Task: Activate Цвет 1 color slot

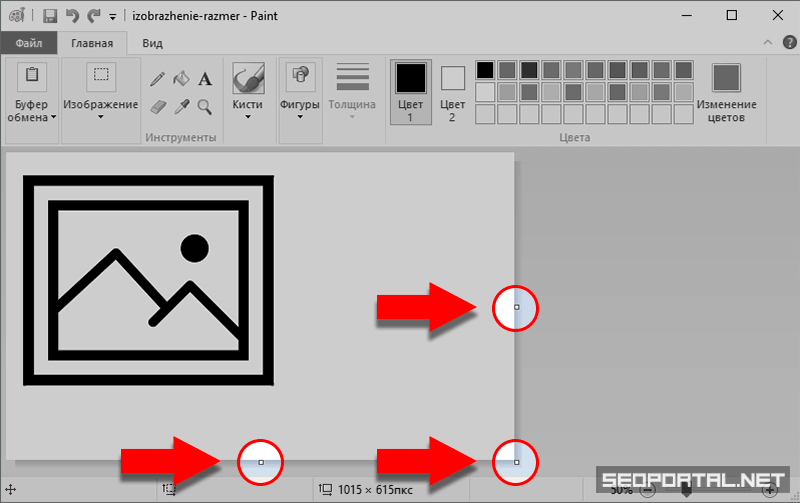Action: coord(410,90)
